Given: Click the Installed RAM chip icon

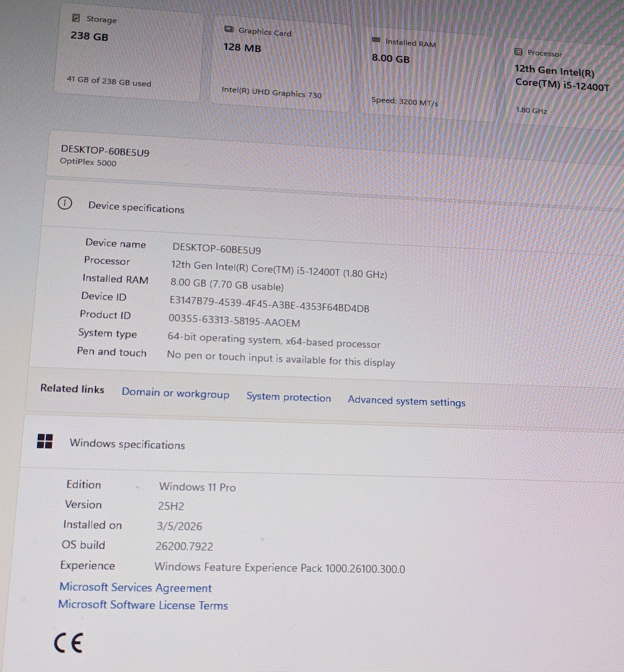Looking at the screenshot, I should coord(376,40).
